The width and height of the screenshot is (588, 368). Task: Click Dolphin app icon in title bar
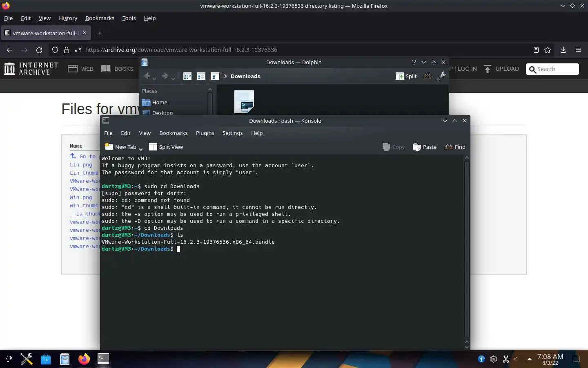pos(145,62)
